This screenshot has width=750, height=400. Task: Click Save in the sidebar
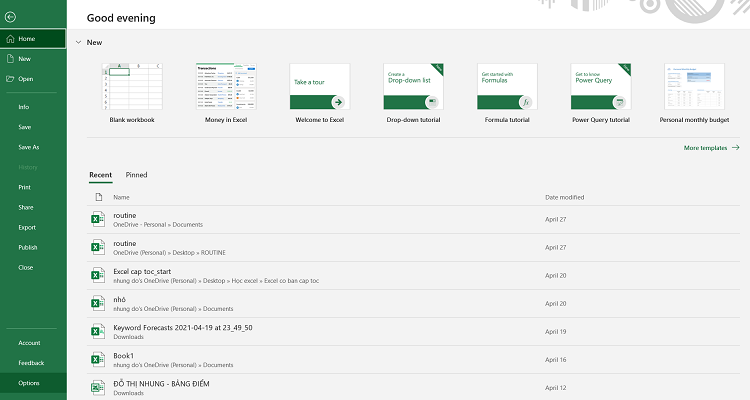click(25, 127)
